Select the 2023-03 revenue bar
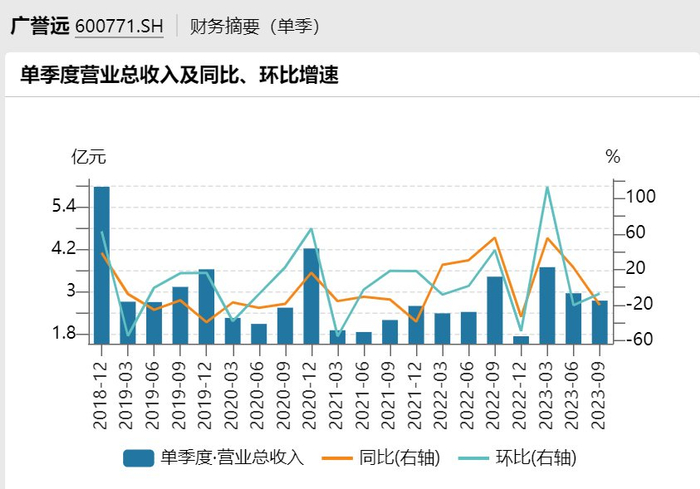Screen dimensions: 700x489 click(x=547, y=305)
